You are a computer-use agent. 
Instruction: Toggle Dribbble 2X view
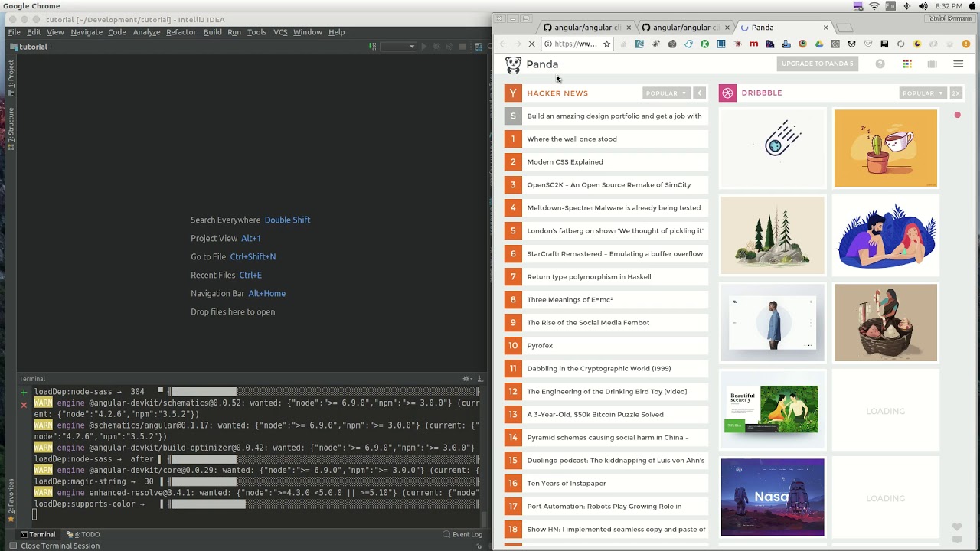[x=955, y=93]
